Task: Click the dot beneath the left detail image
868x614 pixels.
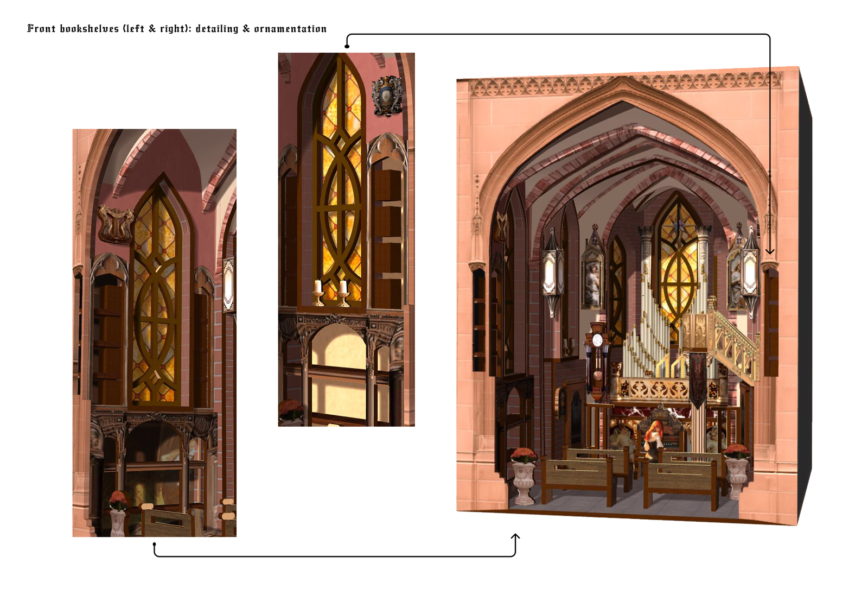Action: pyautogui.click(x=155, y=544)
